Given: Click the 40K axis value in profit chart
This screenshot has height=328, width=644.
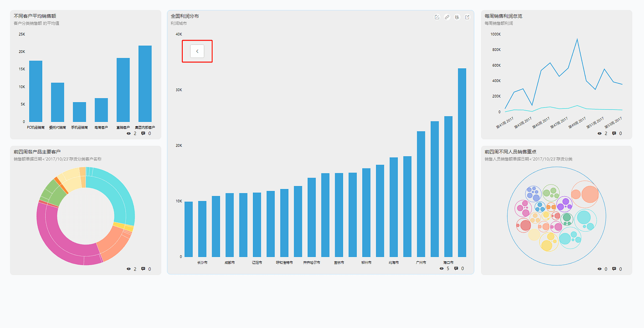Looking at the screenshot, I should [x=179, y=34].
